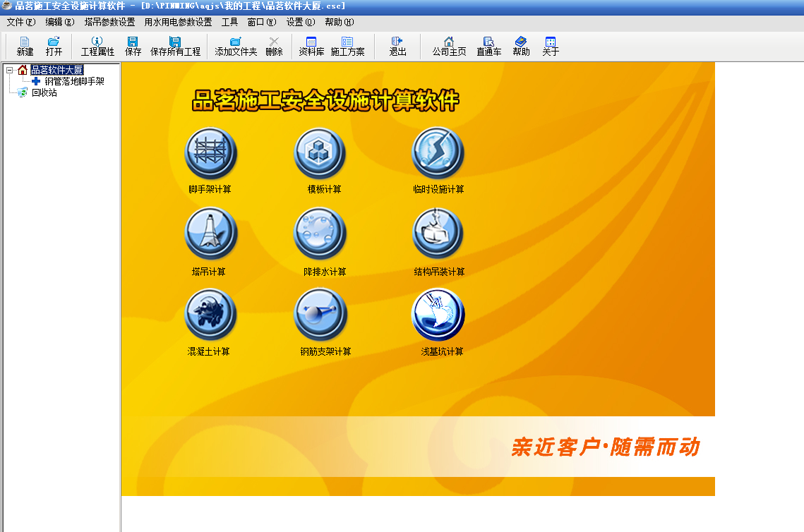Open the 设置(O) menu
This screenshot has width=804, height=532.
tap(301, 22)
